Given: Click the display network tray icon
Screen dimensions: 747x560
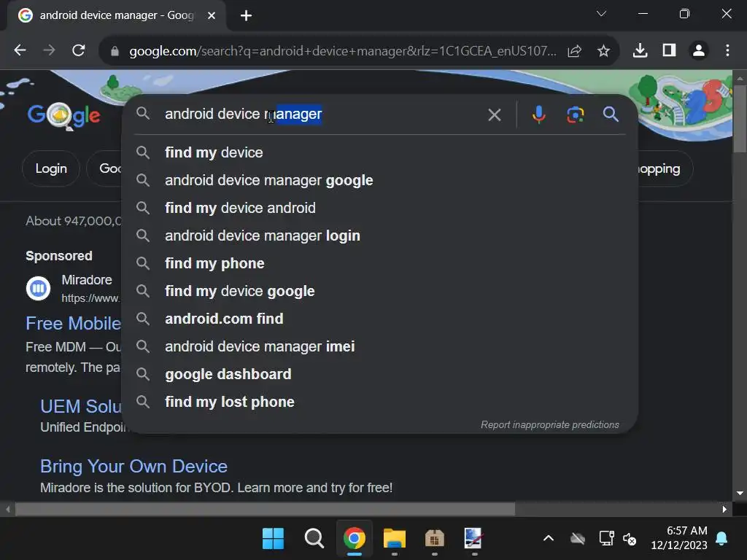Looking at the screenshot, I should pos(606,539).
